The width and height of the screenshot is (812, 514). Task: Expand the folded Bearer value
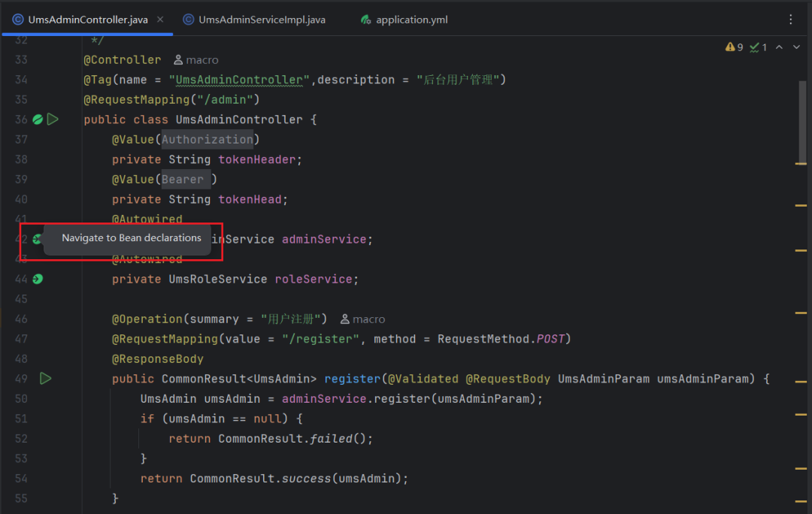point(185,180)
